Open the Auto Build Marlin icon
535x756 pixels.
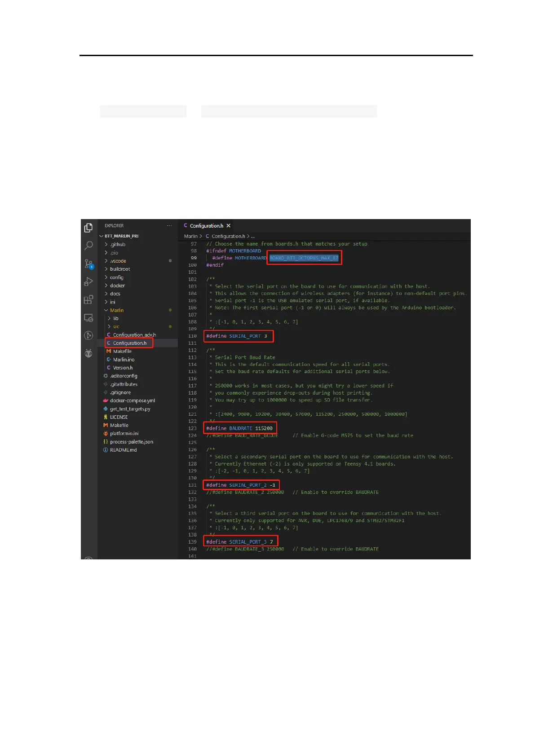point(88,335)
